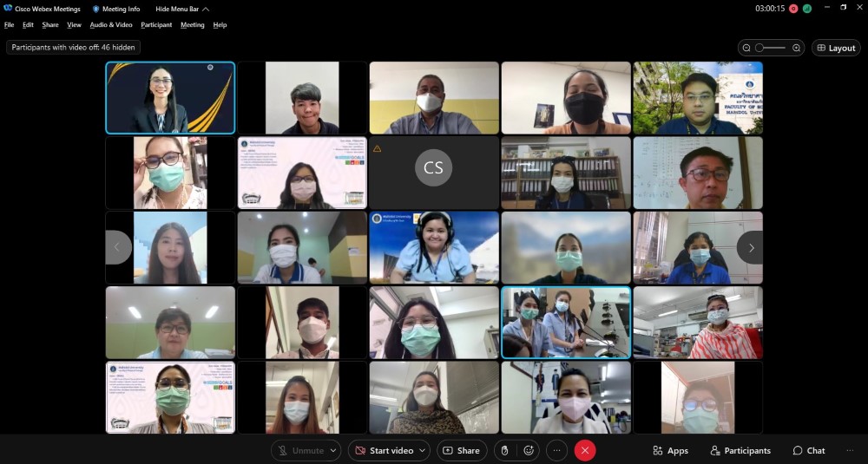Open the Audio & Video menu
This screenshot has width=868, height=464.
(112, 25)
